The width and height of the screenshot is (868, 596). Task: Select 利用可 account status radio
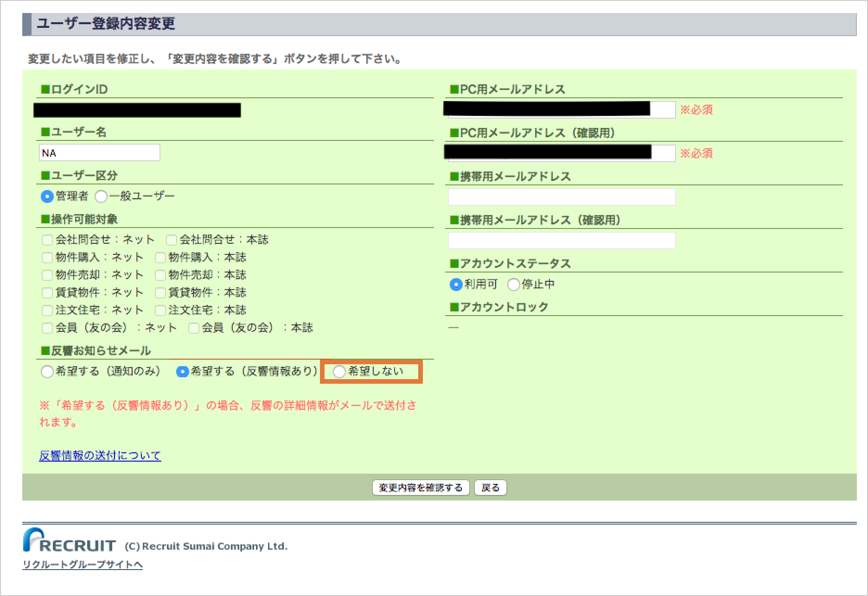click(456, 285)
